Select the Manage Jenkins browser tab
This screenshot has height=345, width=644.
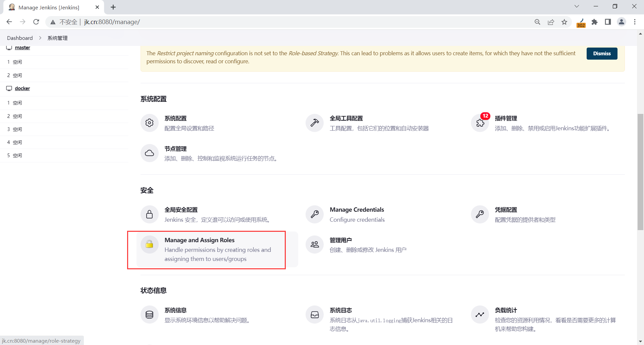[x=54, y=7]
